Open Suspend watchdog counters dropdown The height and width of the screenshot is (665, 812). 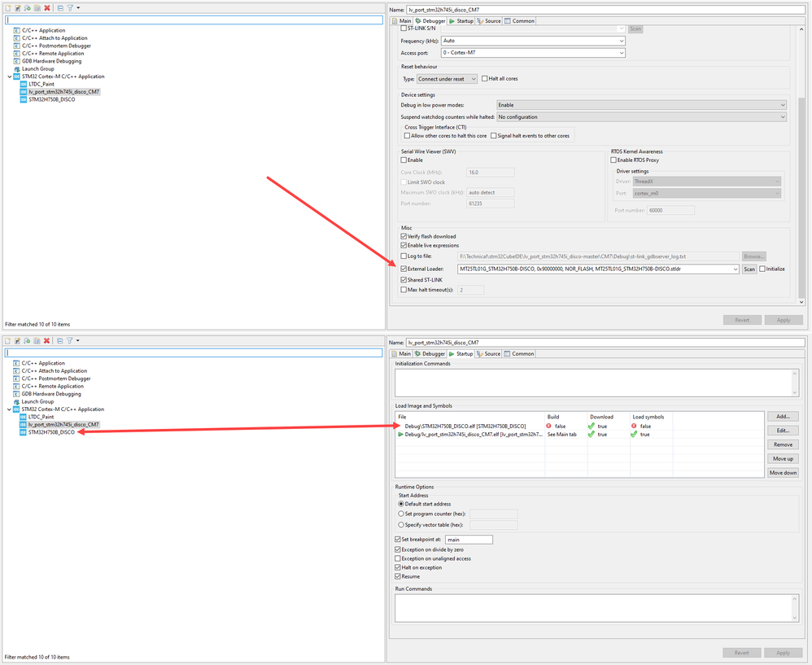(642, 117)
